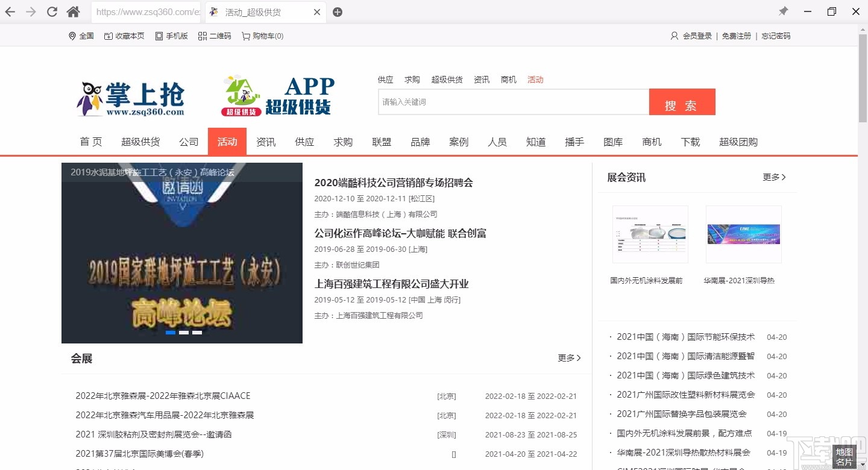Open 免费注册 registration link

coord(736,36)
